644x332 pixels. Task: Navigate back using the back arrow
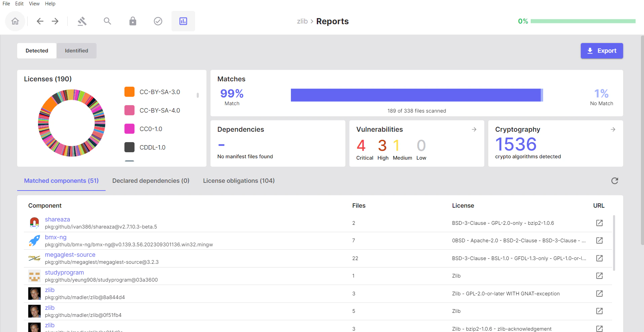(40, 21)
